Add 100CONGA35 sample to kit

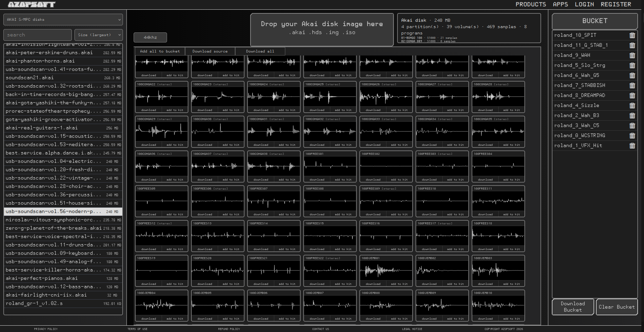click(x=511, y=145)
